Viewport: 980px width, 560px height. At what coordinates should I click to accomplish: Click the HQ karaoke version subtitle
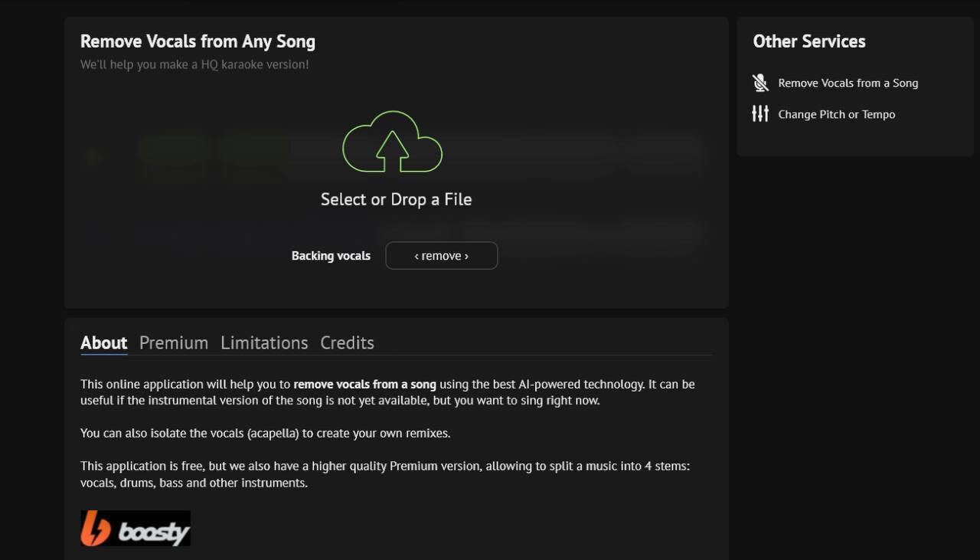tap(194, 64)
